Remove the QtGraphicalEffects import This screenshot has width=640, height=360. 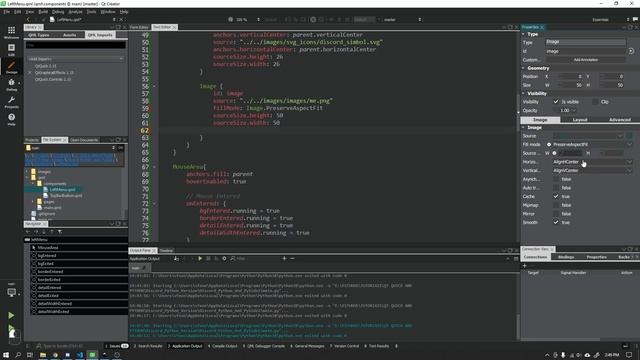coord(30,73)
